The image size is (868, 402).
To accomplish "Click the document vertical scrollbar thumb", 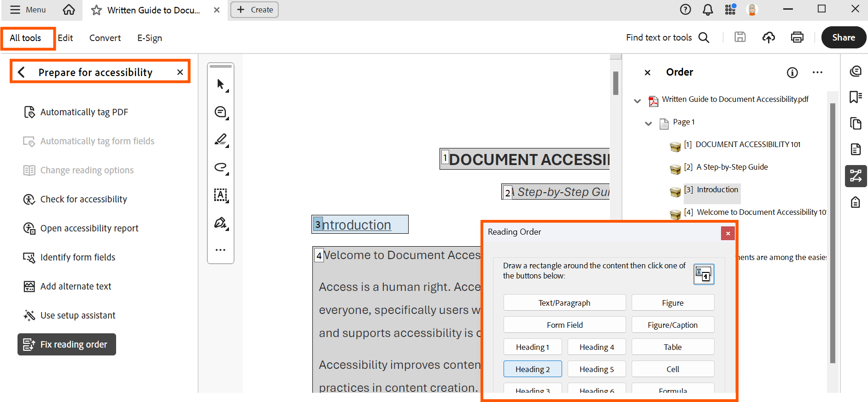I will 616,83.
